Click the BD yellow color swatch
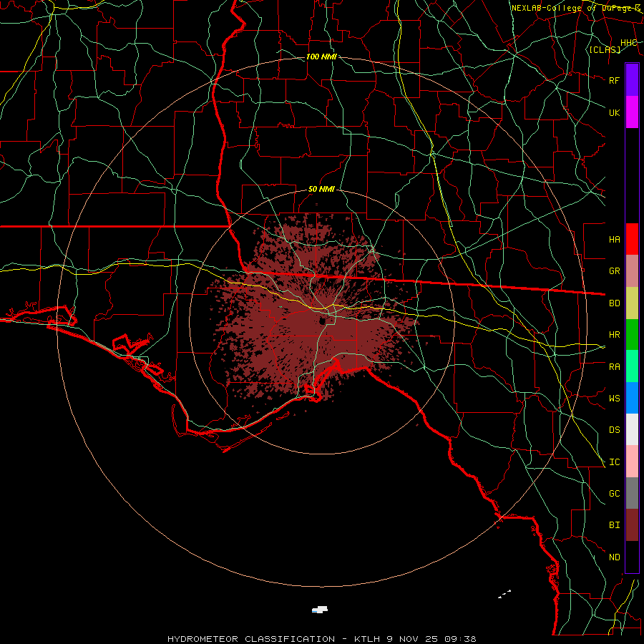 (x=632, y=303)
